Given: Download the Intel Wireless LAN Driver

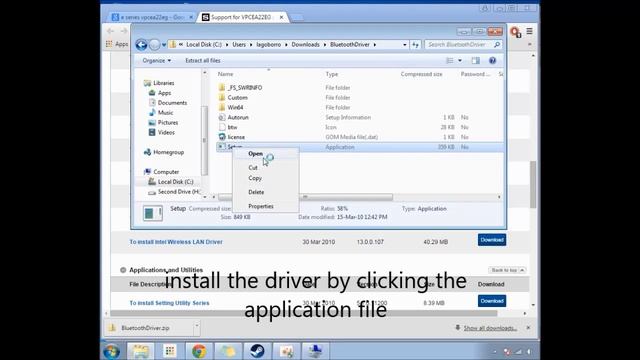Looking at the screenshot, I should (x=492, y=240).
